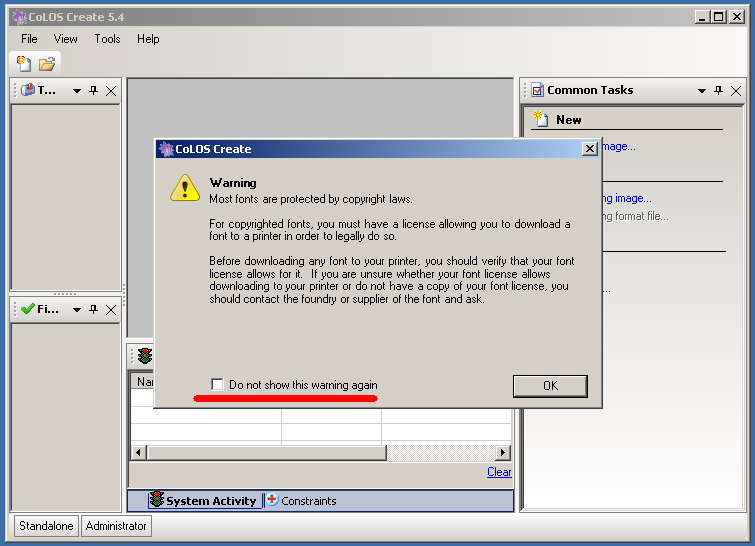Pin the Common Tasks panel

[719, 90]
